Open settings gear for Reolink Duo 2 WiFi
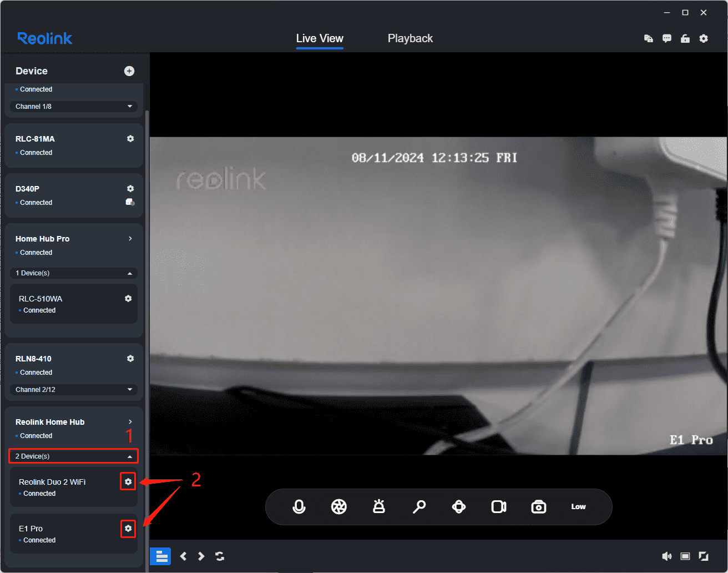The width and height of the screenshot is (728, 573). coord(128,482)
